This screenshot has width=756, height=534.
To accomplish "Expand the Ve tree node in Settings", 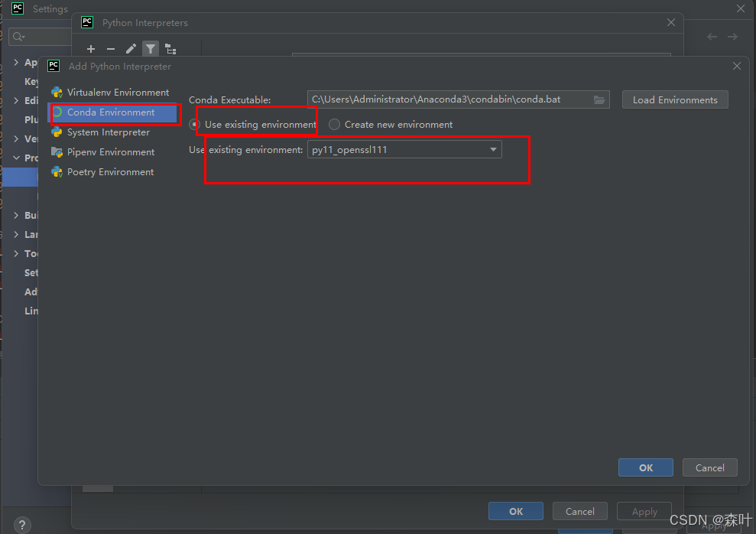I will (16, 139).
